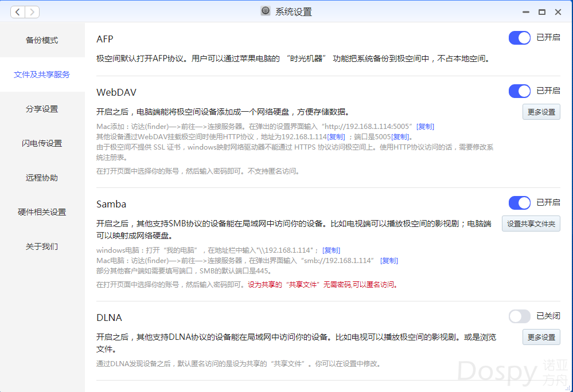573x392 pixels.
Task: Go to 关于我们 page
Action: coord(42,246)
